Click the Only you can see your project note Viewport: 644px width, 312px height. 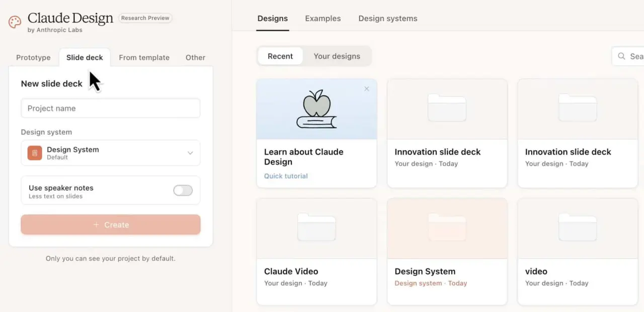111,259
